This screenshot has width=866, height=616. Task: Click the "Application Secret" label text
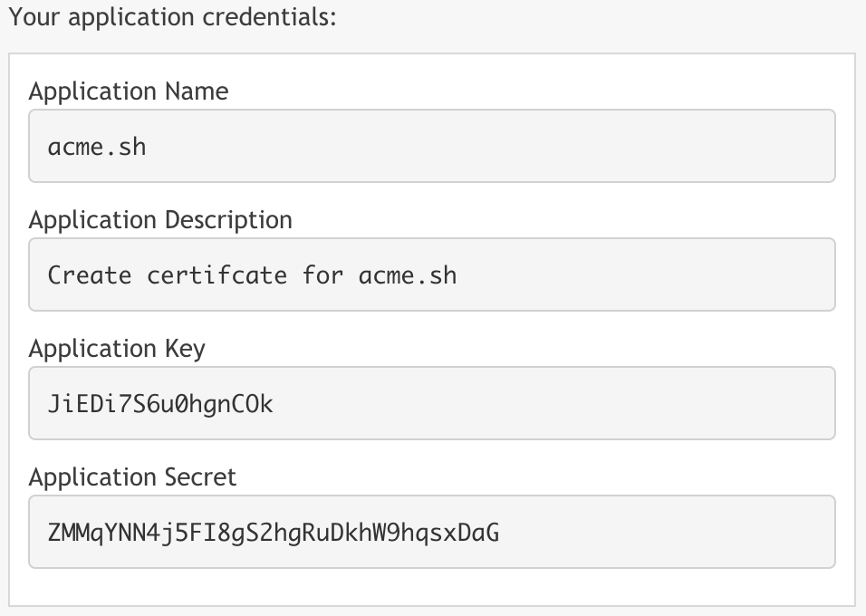click(132, 477)
